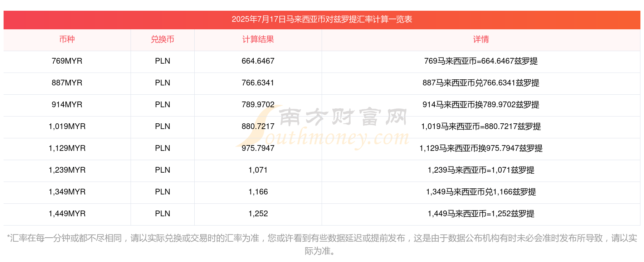The height and width of the screenshot is (262, 644).
Task: Select the 计算结果 column header
Action: (x=258, y=39)
